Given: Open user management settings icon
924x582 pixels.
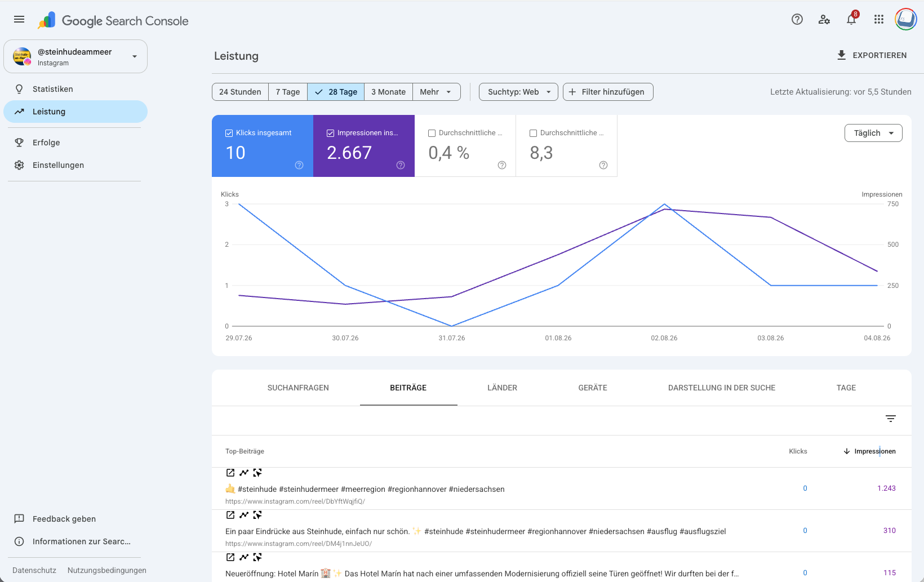Looking at the screenshot, I should [824, 19].
